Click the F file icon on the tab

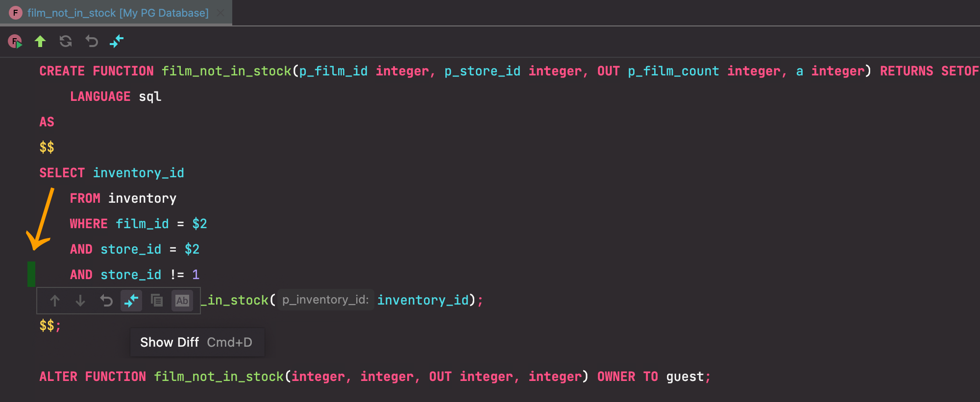tap(16, 13)
